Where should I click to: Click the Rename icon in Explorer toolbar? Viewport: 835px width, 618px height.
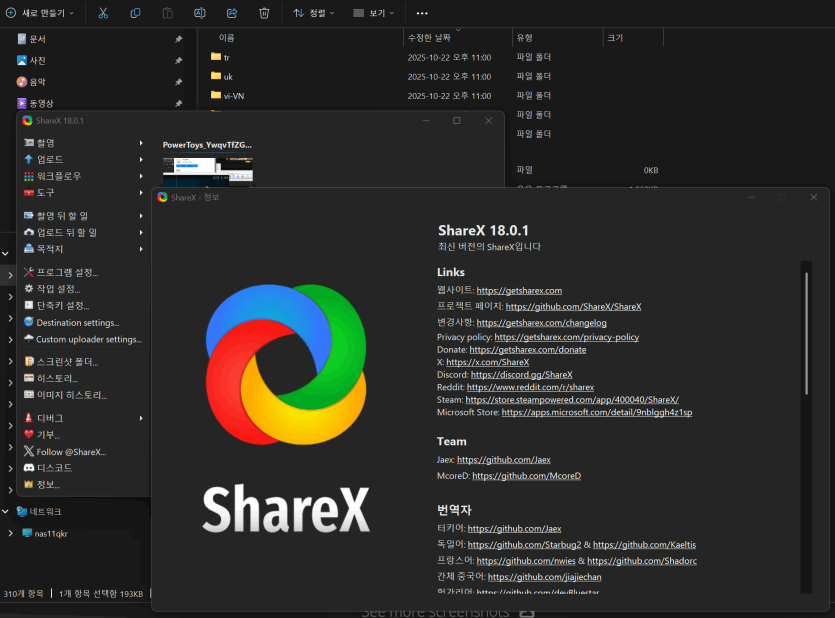tap(200, 13)
